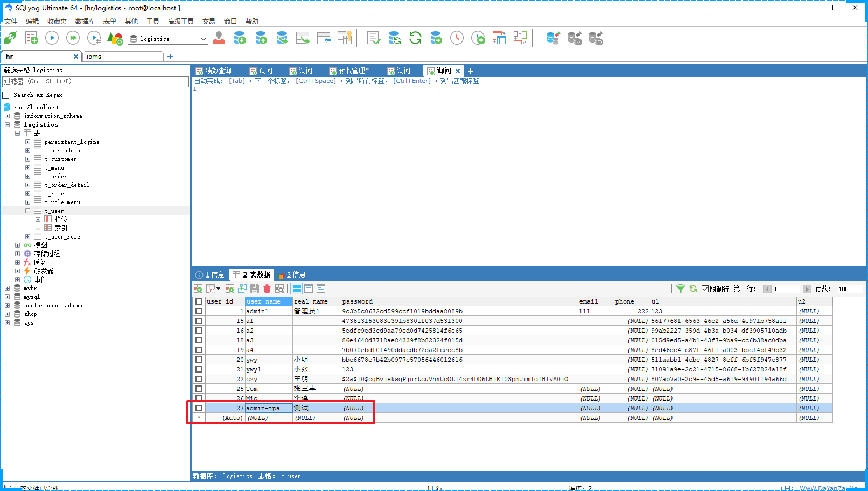
Task: Check the row checkbox for admin1
Action: tap(199, 311)
